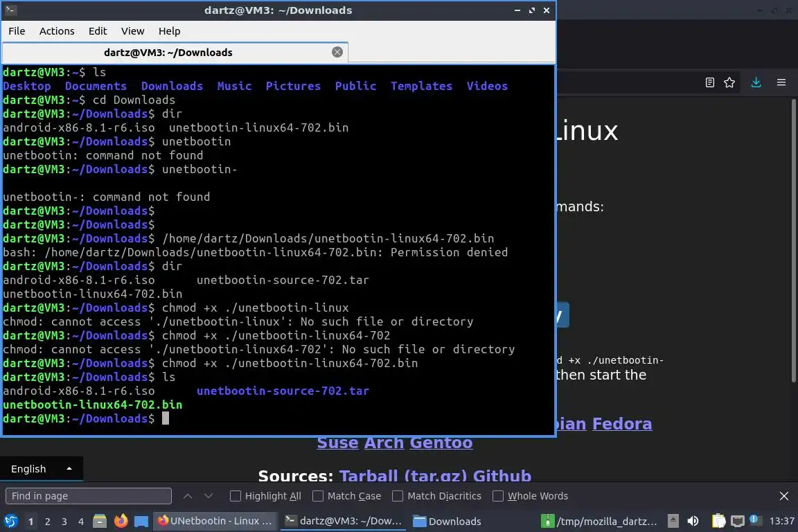Image resolution: width=798 pixels, height=532 pixels.
Task: Switch to workspace 4 in the pager
Action: (x=81, y=522)
